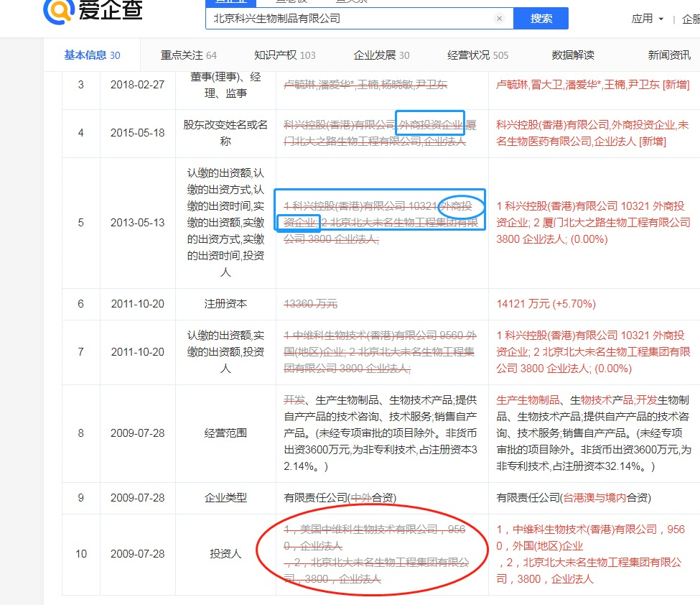Click row 3 old directors list text
Viewport: 700px width, 605px height.
tap(365, 85)
